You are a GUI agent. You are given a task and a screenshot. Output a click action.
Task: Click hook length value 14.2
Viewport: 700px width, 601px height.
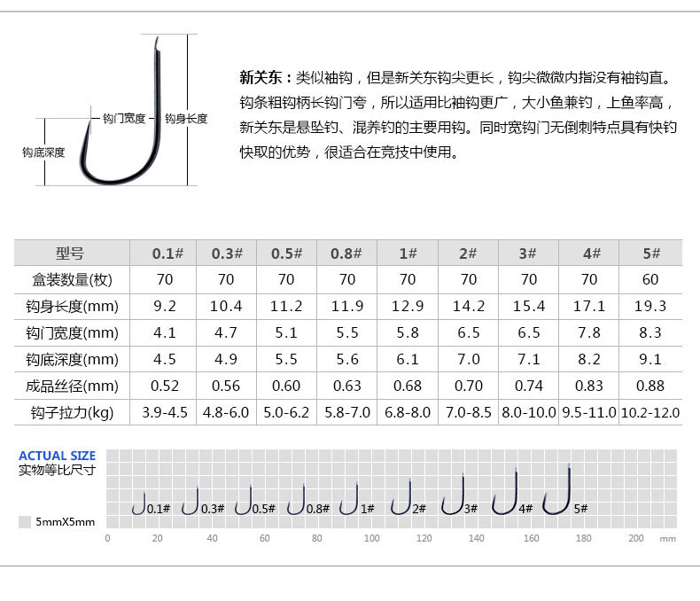coord(469,307)
